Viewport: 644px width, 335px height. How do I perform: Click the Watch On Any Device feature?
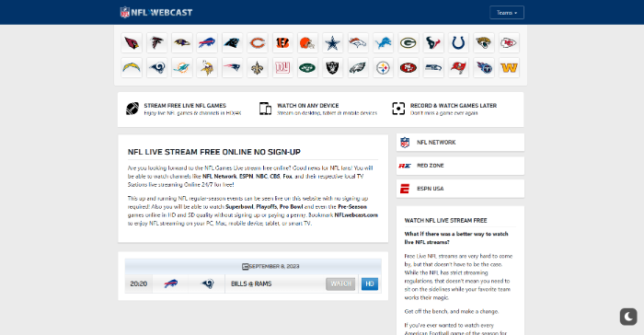[318, 109]
